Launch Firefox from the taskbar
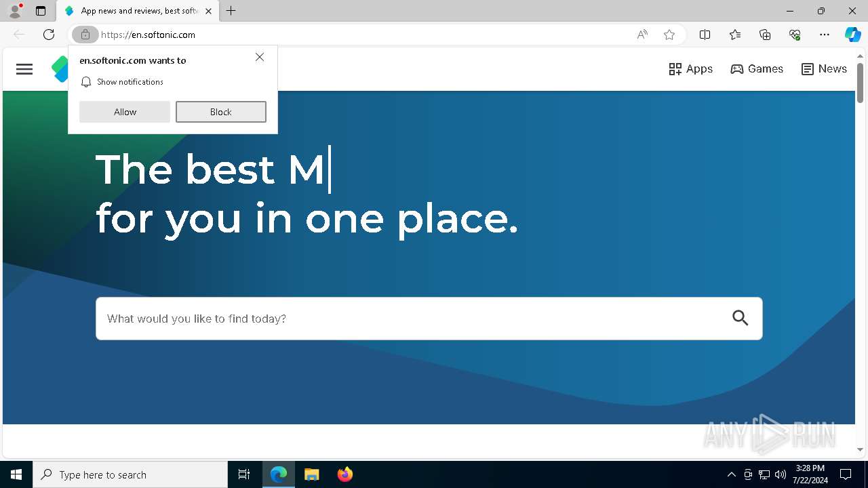 tap(345, 474)
